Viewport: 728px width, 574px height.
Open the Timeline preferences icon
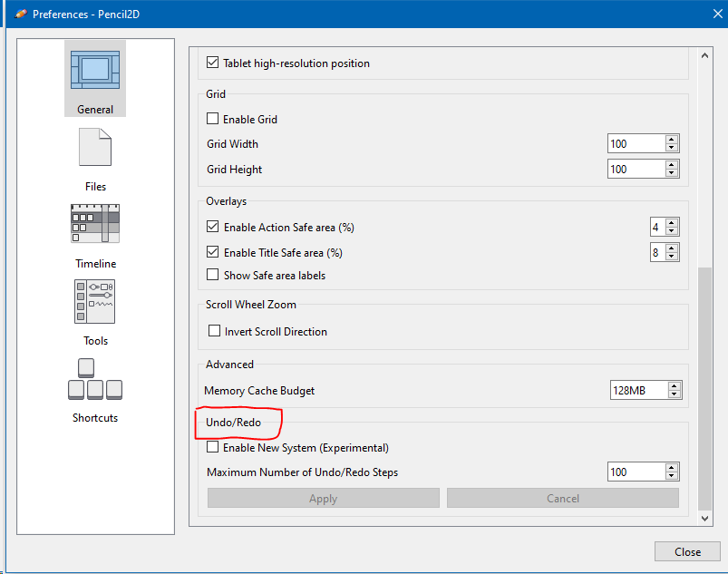pos(95,223)
